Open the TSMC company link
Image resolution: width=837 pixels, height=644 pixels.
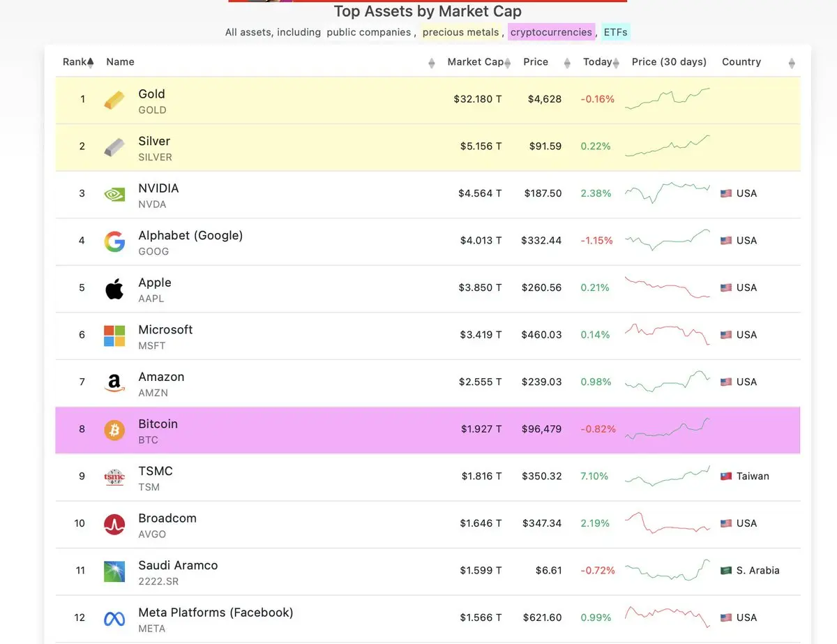156,471
